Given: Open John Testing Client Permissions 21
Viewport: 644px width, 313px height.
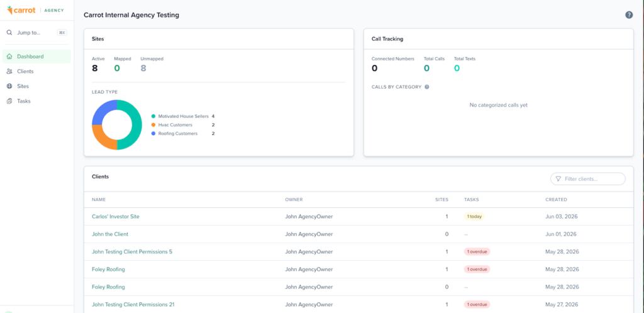Looking at the screenshot, I should pos(133,305).
